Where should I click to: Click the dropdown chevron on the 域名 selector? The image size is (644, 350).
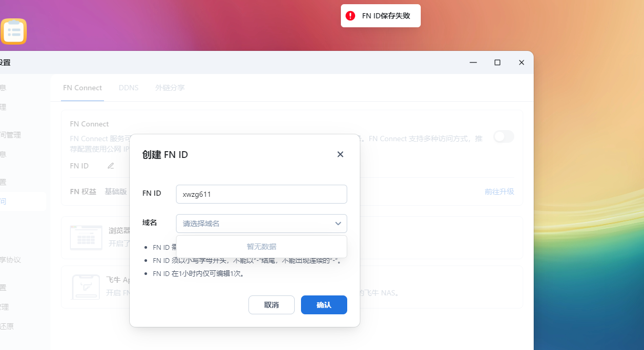(338, 223)
